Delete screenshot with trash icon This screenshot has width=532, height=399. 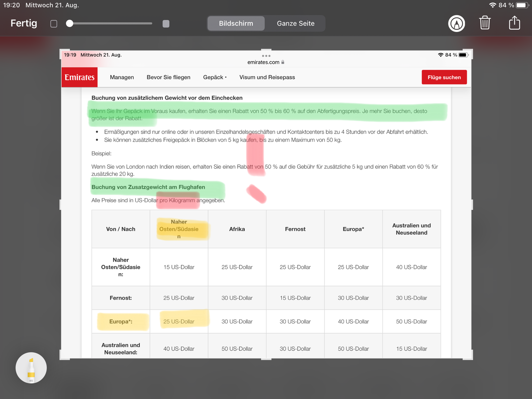tap(485, 23)
